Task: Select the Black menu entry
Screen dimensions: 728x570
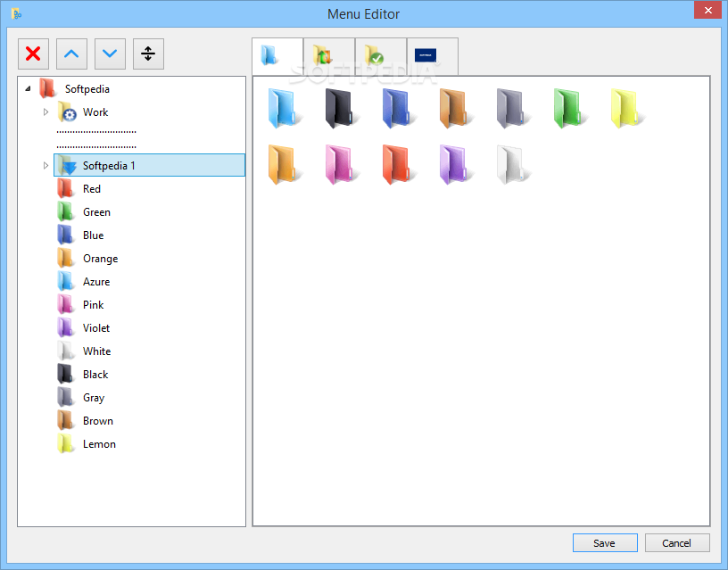Action: tap(95, 375)
